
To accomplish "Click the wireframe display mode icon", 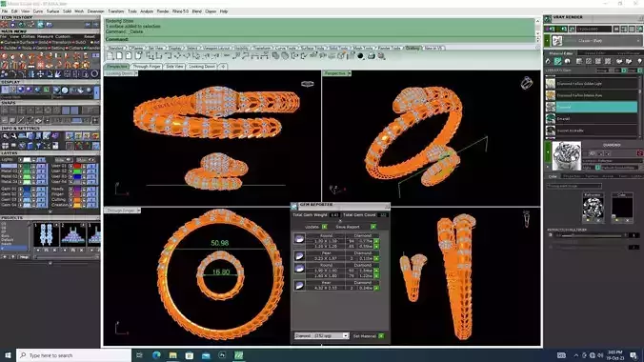I will click(x=6, y=90).
